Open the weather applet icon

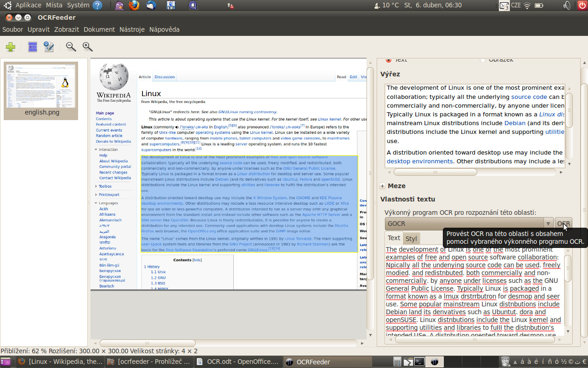click(377, 6)
